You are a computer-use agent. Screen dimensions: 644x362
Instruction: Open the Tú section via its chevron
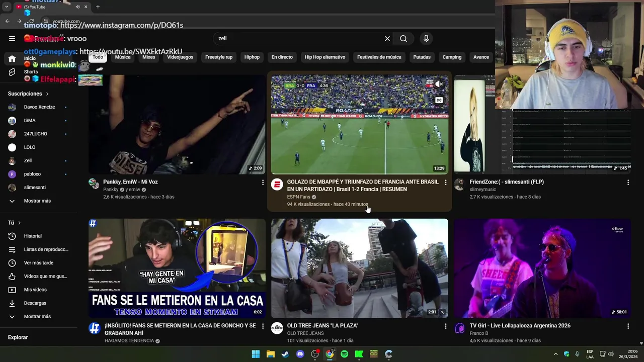point(20,223)
